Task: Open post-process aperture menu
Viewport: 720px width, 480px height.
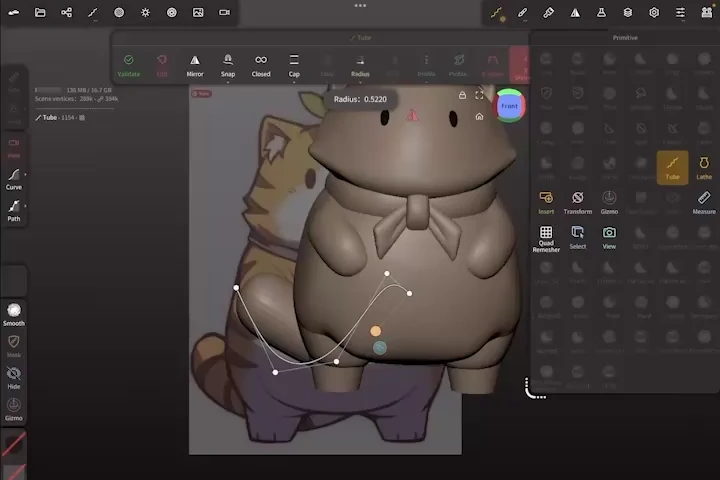Action: (171, 12)
